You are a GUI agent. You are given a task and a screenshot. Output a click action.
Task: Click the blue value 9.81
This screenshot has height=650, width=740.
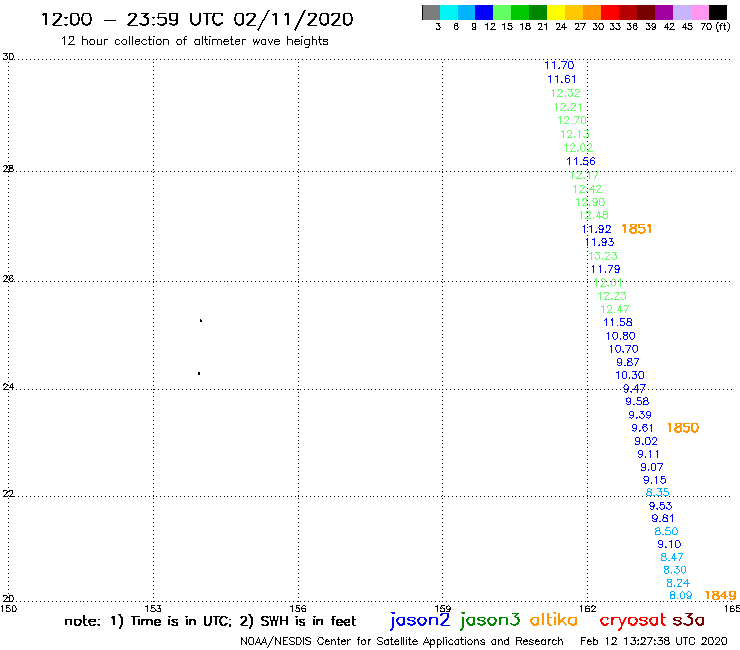[x=663, y=519]
